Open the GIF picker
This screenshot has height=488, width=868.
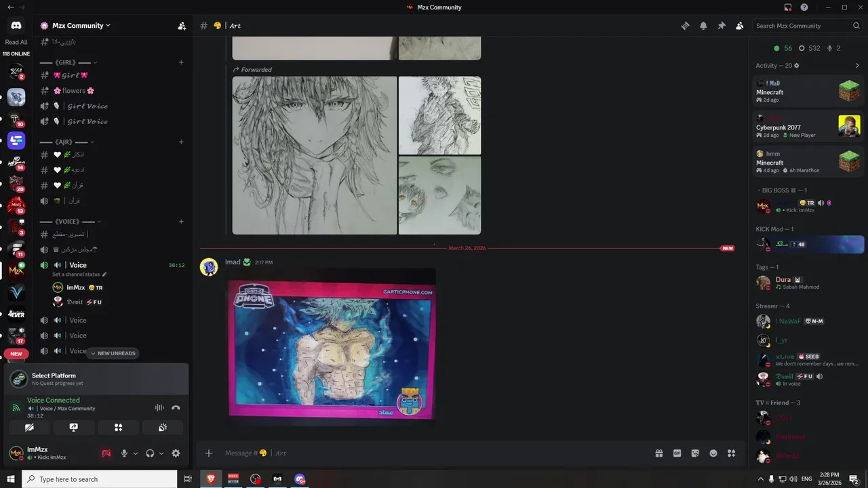tap(677, 453)
